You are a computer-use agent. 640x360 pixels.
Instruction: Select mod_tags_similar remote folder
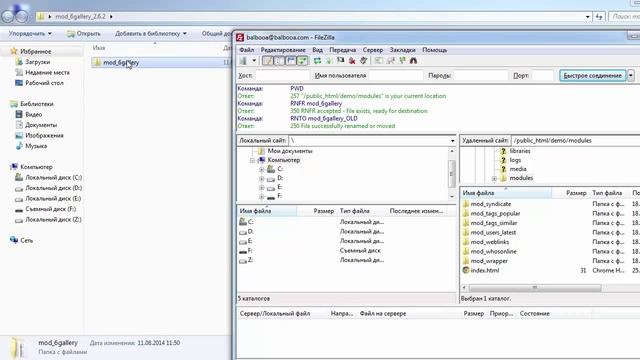click(493, 223)
